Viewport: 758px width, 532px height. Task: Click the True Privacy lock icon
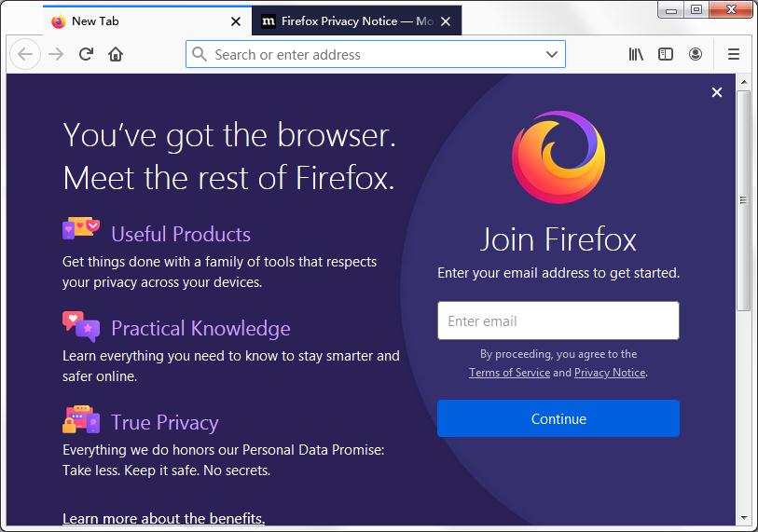tap(81, 419)
